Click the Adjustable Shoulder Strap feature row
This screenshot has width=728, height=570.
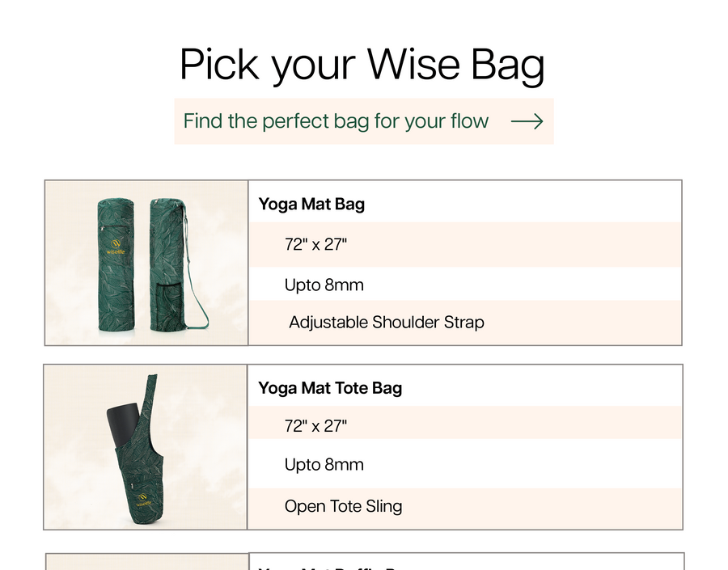[386, 322]
